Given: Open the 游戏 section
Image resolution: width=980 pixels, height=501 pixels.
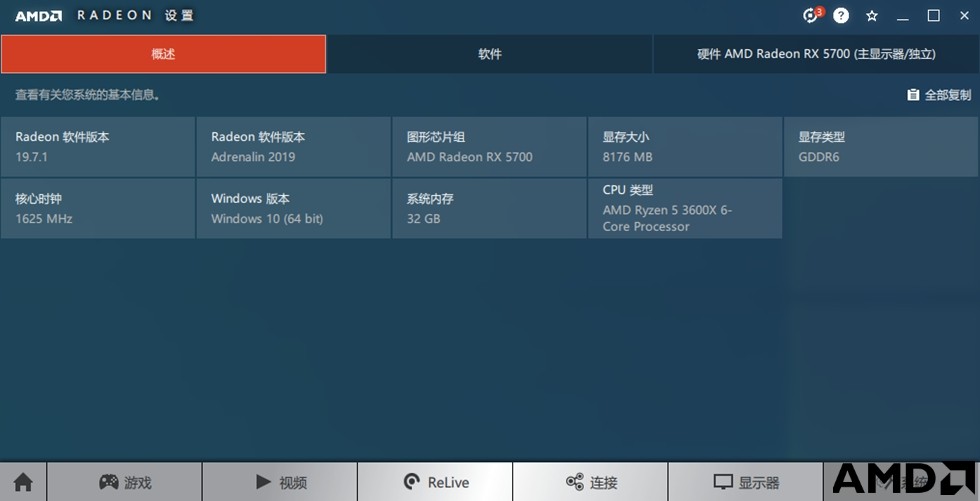Looking at the screenshot, I should (x=124, y=482).
